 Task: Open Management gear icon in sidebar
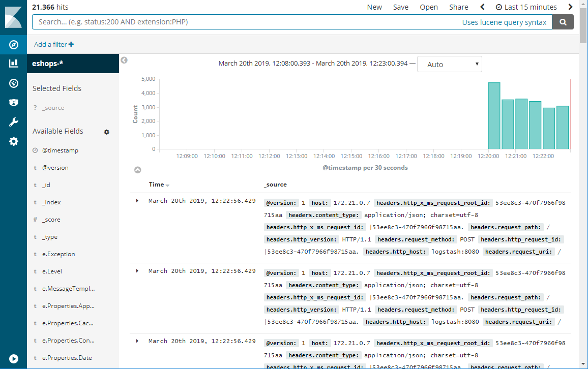[14, 141]
